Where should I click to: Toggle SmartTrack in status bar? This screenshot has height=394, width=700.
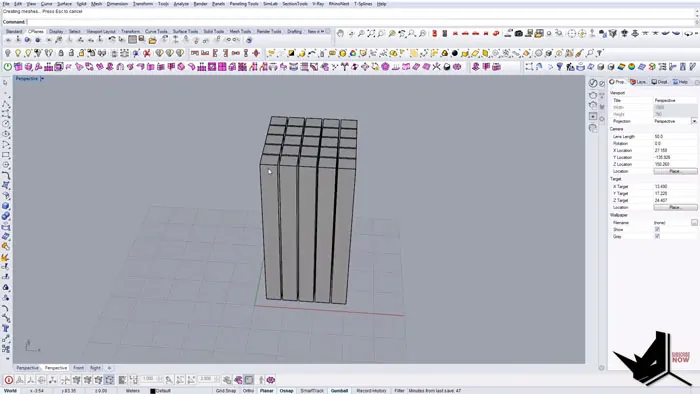tap(312, 391)
